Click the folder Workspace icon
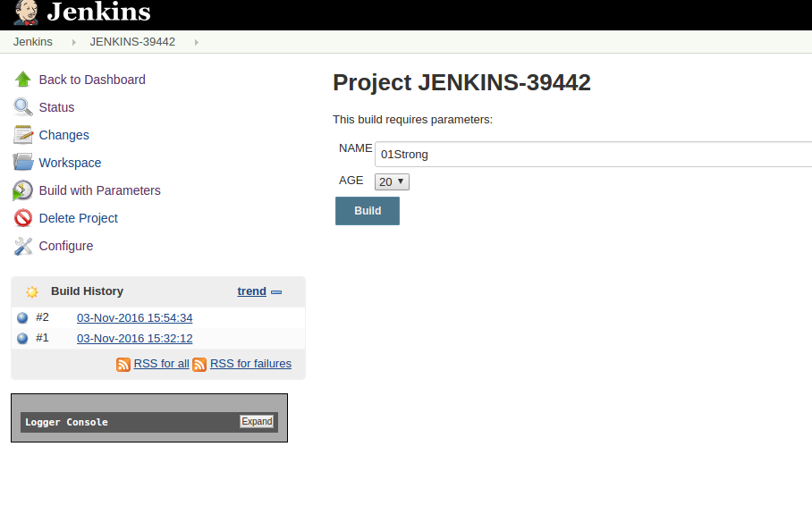Screen dimensions: 812x531 pos(22,162)
